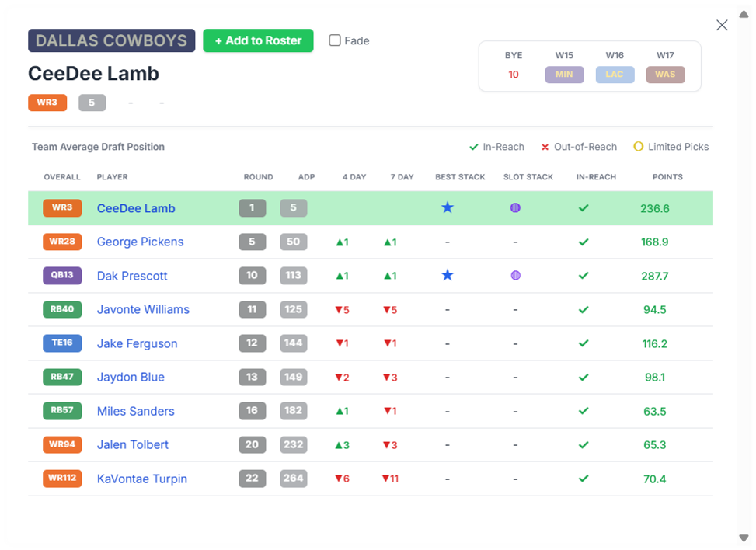
Task: Click the best stack star for Dak Prescott
Action: [448, 275]
